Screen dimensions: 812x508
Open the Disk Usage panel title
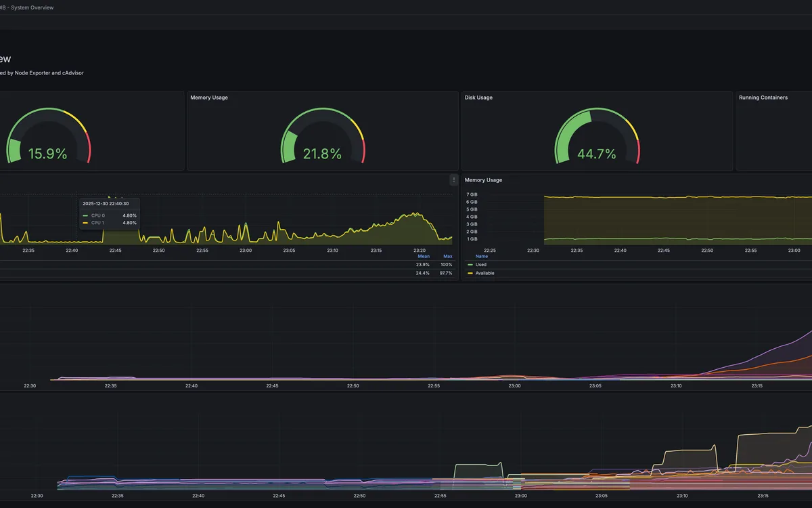[x=478, y=98]
